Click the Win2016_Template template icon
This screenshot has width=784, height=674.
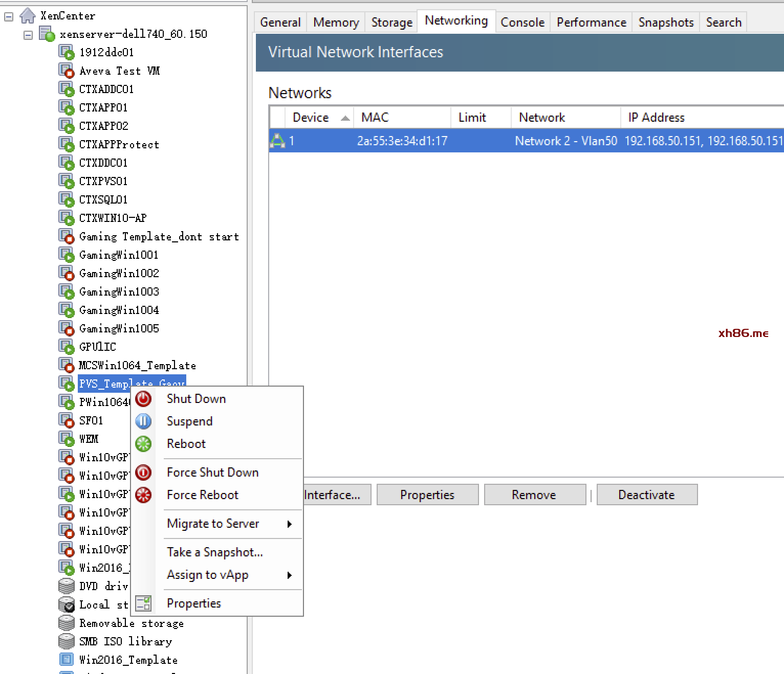pos(67,660)
